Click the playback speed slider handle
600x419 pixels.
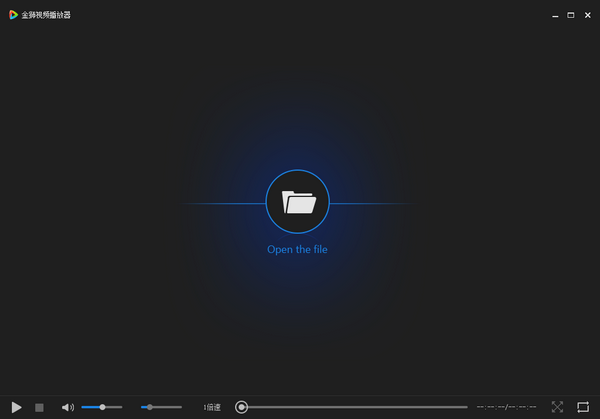(150, 407)
